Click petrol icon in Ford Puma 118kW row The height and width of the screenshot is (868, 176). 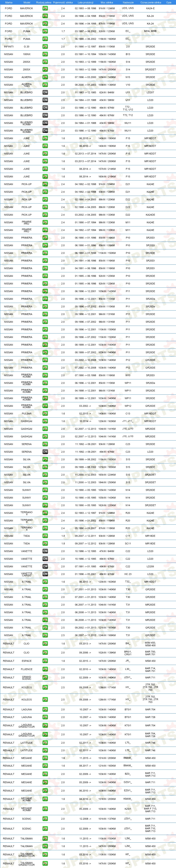coord(45,39)
